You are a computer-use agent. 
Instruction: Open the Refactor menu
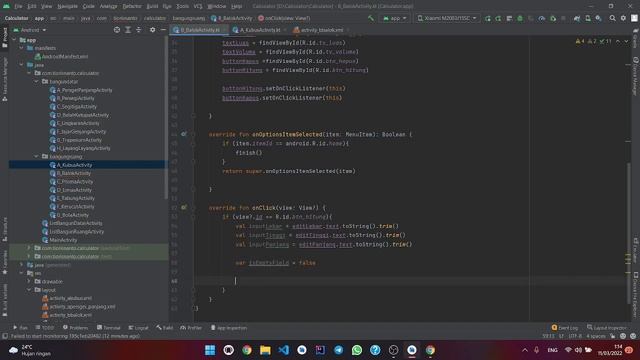tap(132, 6)
